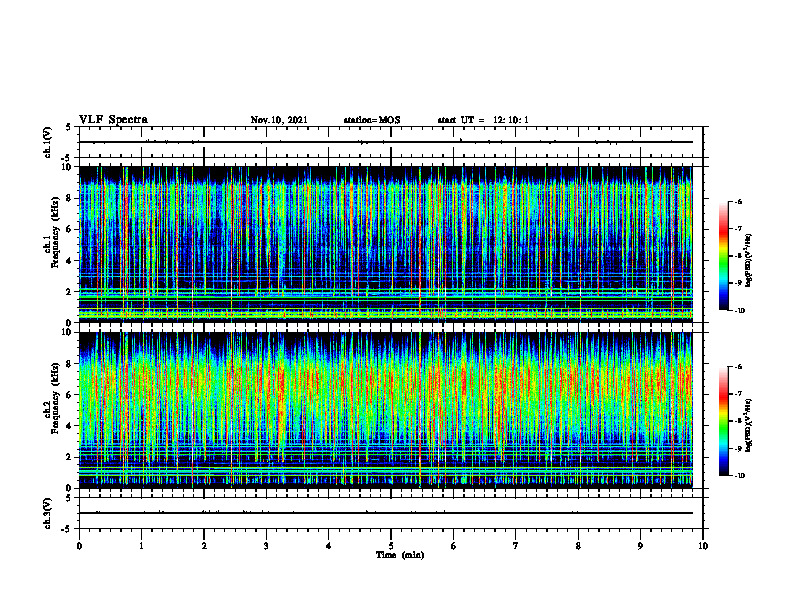Click '-6' label on ch.2 colorbar
This screenshot has height=612, width=792.
738,367
